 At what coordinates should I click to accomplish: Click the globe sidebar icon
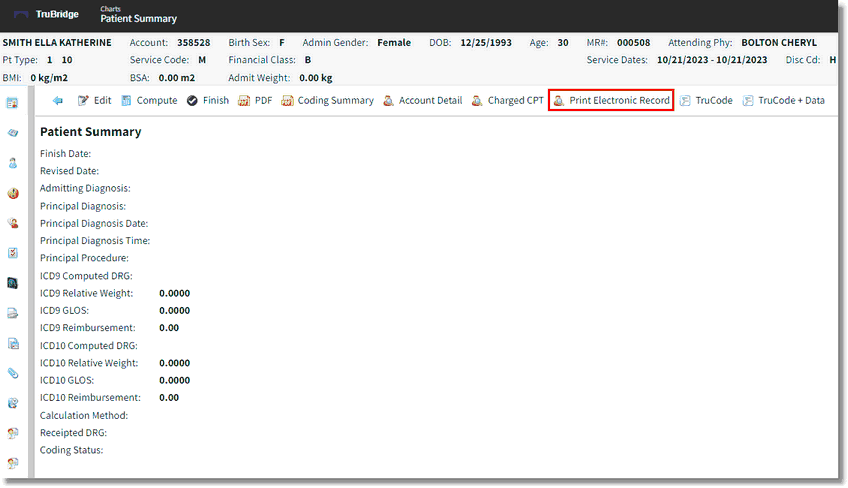(13, 403)
